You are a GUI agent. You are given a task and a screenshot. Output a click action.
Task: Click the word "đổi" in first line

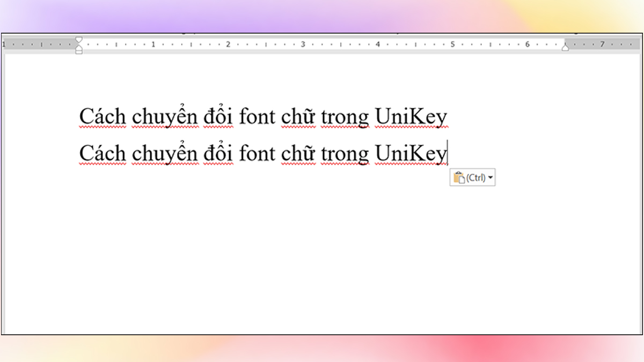click(x=218, y=115)
